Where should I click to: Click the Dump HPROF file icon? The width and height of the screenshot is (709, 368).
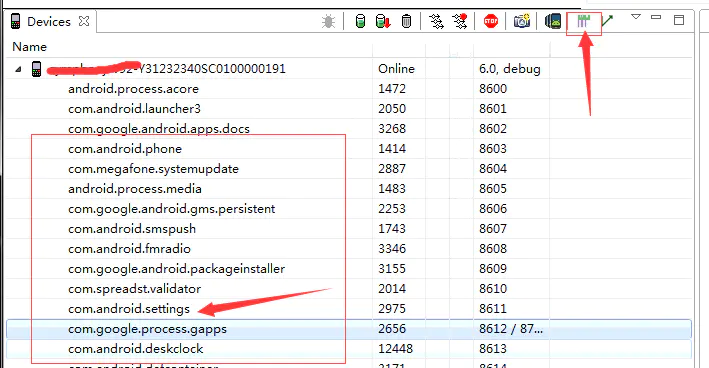[383, 21]
